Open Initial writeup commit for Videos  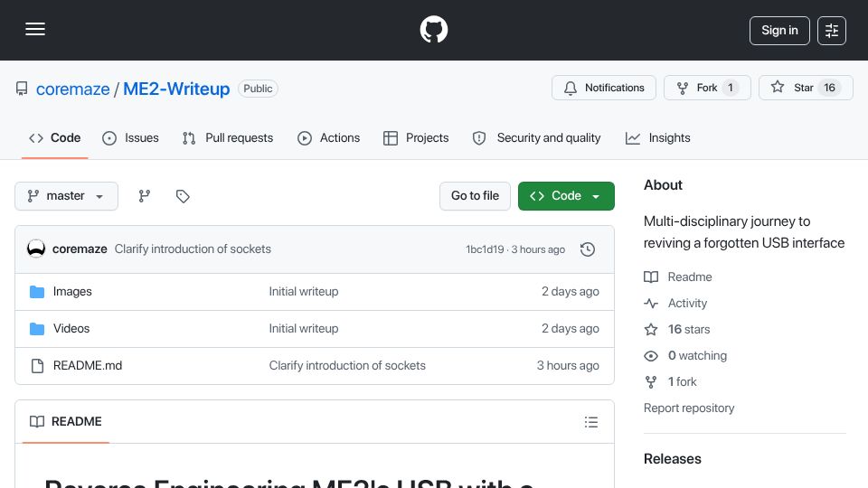pyautogui.click(x=304, y=329)
